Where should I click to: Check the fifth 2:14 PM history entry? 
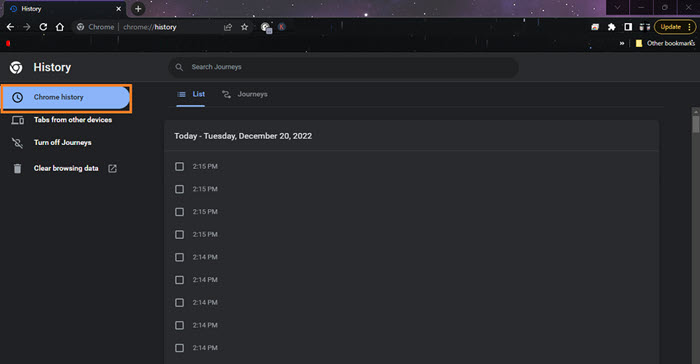[179, 348]
